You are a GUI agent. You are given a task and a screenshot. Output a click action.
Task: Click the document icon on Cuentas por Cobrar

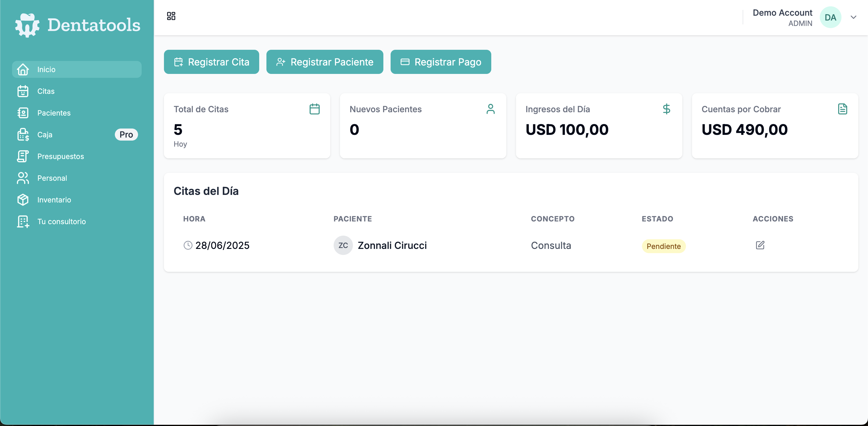tap(842, 109)
